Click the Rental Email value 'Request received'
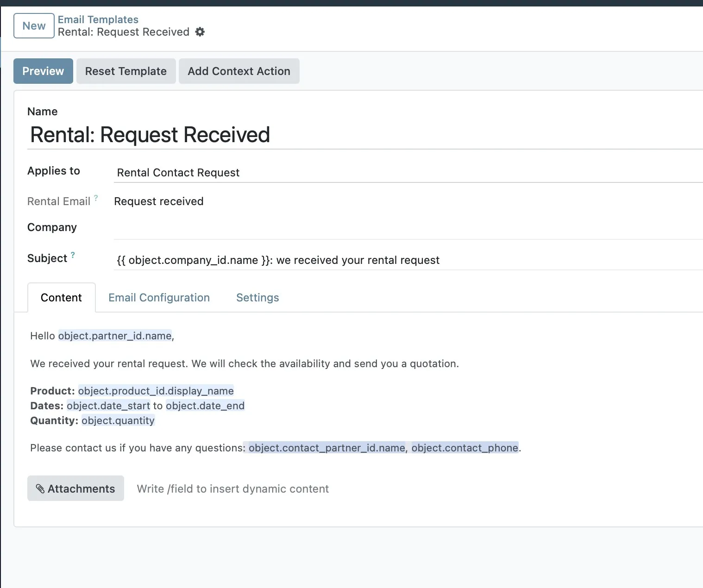 pos(159,201)
